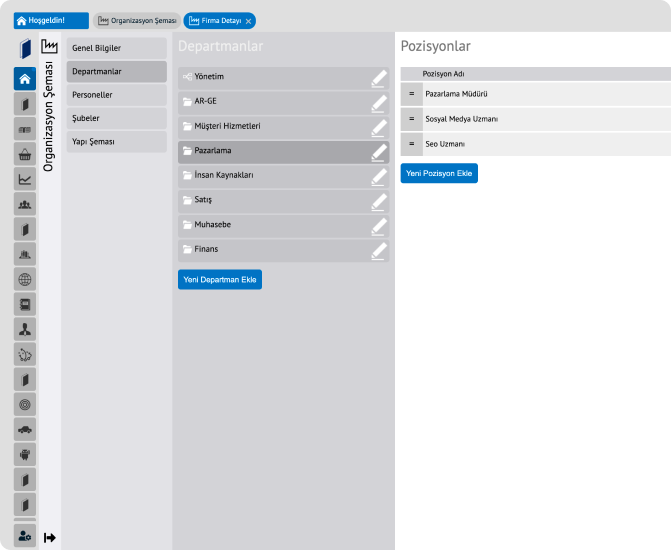Open the shopping basket module
The height and width of the screenshot is (550, 671).
25,154
